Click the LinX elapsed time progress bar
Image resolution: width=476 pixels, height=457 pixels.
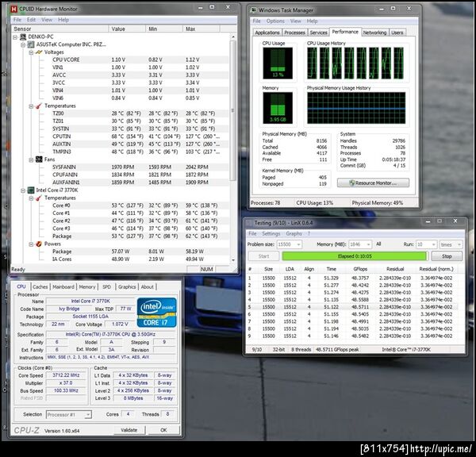355,256
